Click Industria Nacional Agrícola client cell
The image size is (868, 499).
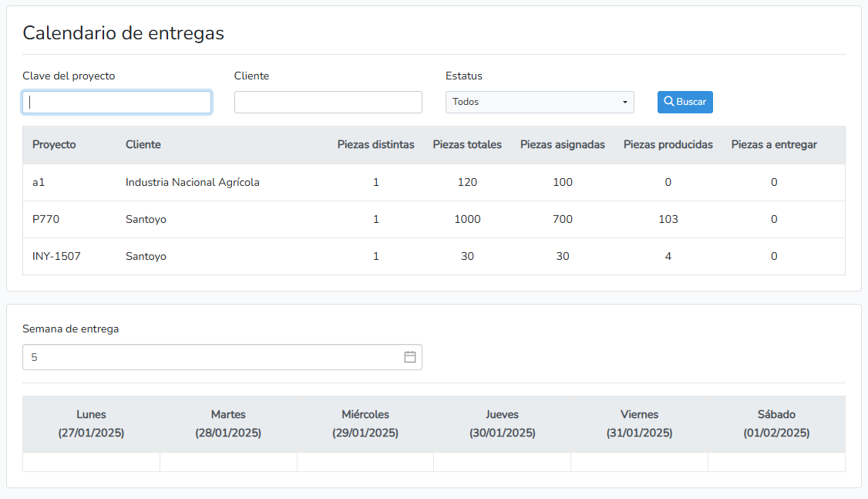pyautogui.click(x=193, y=183)
